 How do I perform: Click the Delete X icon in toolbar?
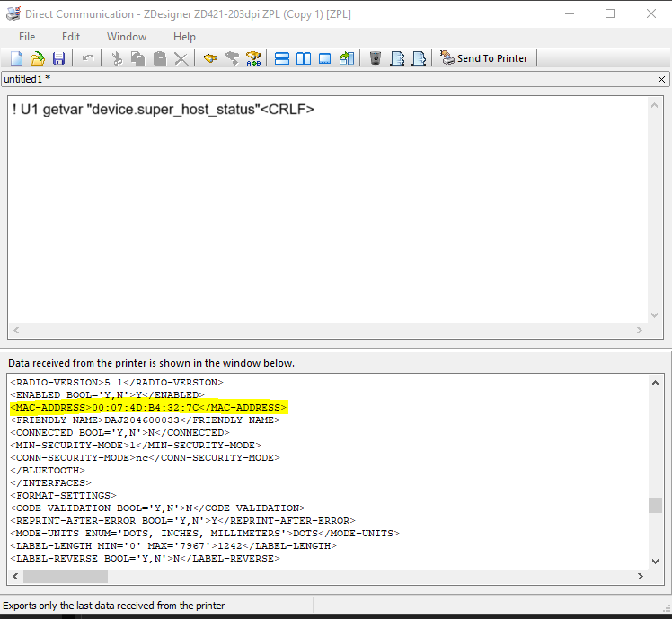tap(181, 58)
